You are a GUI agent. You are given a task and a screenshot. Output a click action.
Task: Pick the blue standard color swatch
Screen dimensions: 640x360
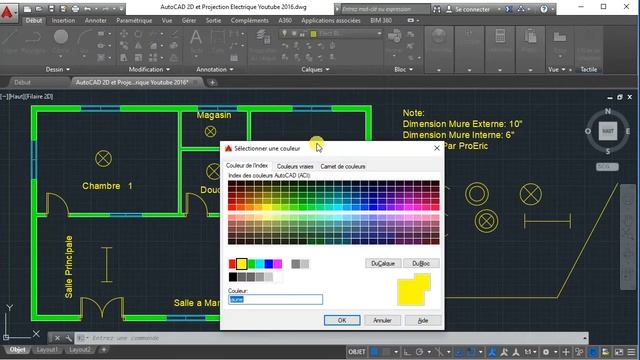pos(269,264)
